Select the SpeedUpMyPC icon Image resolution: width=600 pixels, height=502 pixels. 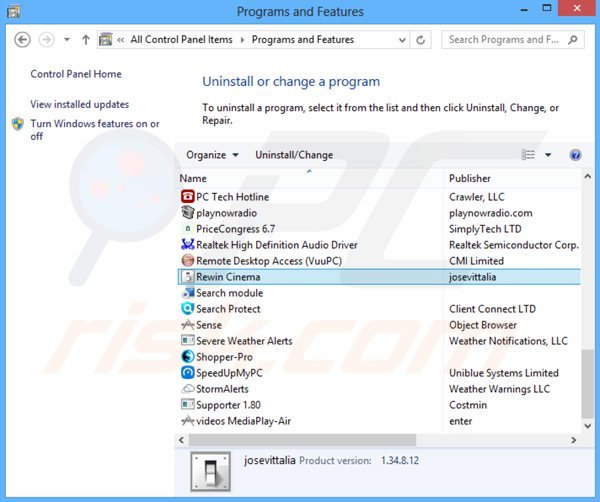tap(188, 373)
